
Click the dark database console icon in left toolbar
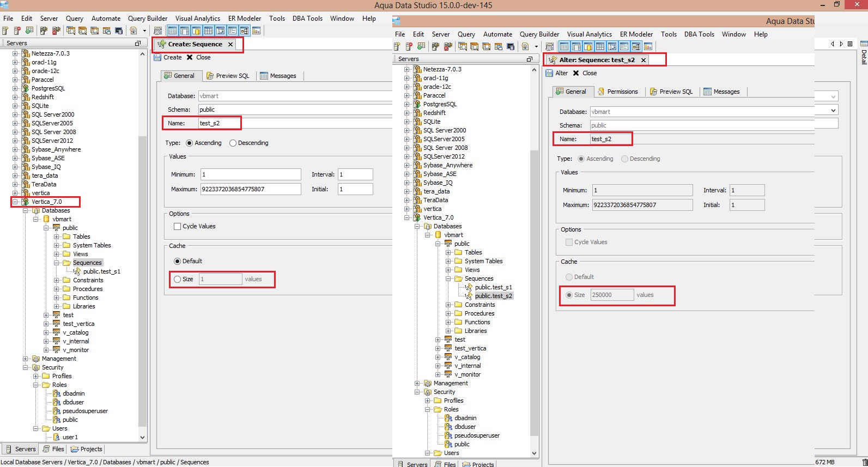point(119,31)
